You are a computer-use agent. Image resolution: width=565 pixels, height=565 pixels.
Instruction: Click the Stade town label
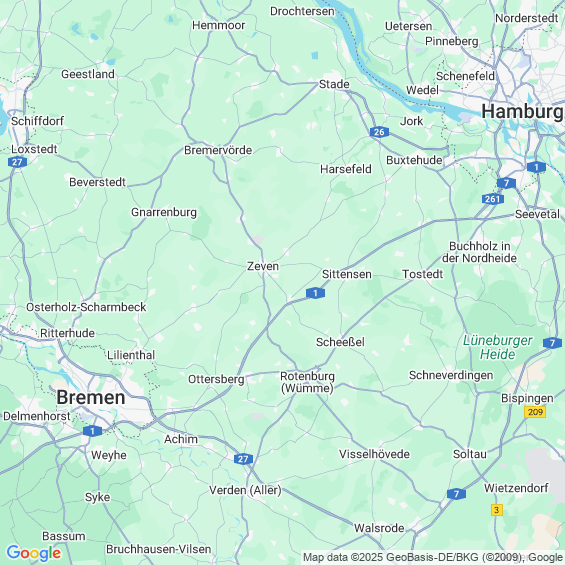click(x=334, y=84)
